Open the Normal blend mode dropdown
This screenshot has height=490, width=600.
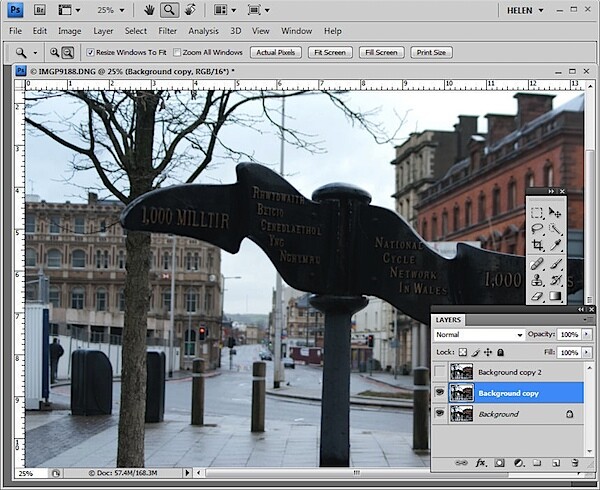click(x=479, y=335)
